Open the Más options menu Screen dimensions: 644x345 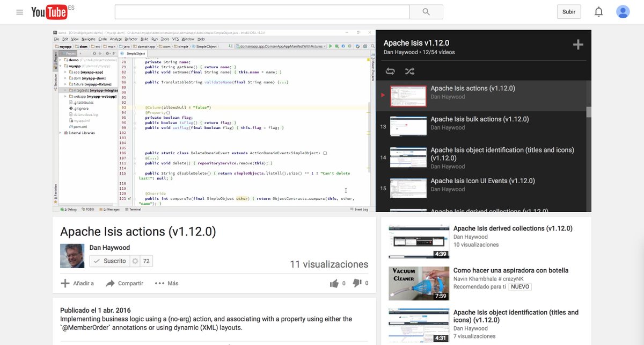point(166,283)
